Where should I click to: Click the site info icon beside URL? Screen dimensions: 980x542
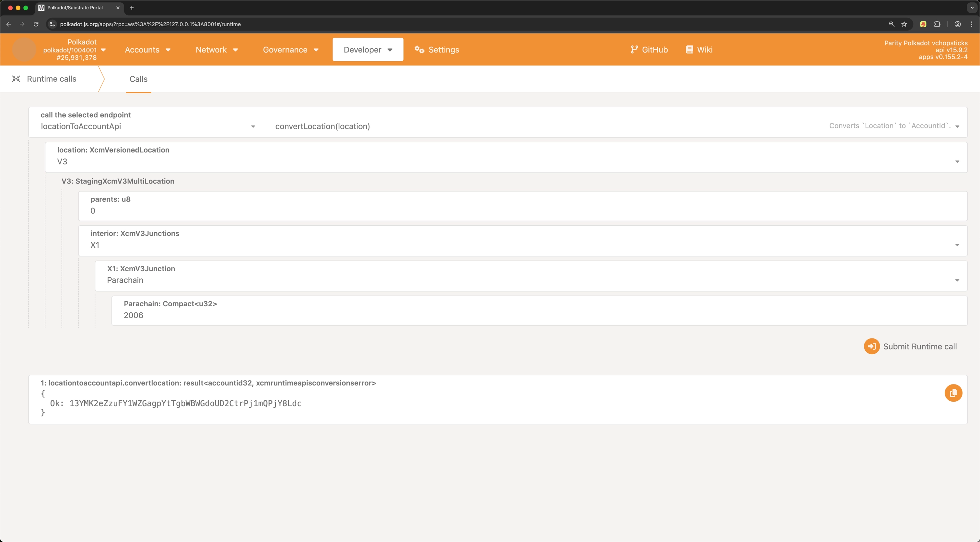point(52,24)
